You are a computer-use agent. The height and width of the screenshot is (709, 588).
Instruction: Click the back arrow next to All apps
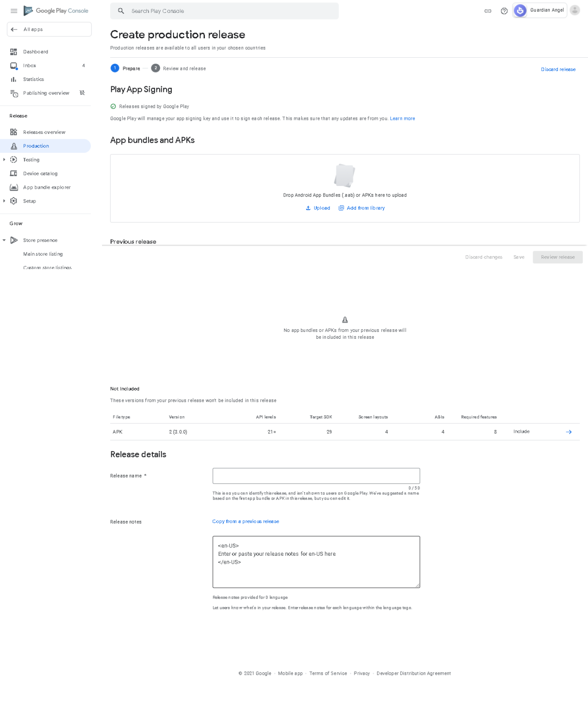13,29
